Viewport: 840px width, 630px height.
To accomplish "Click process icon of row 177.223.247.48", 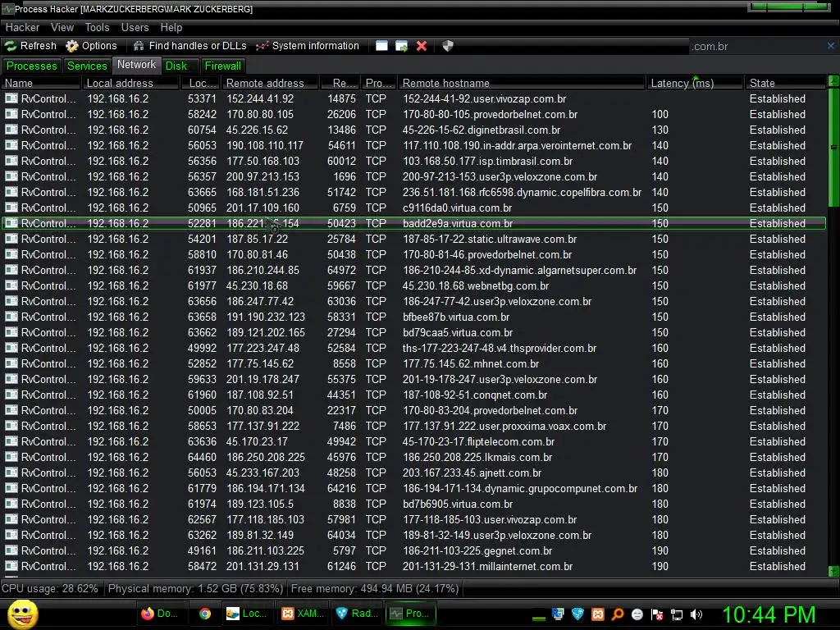I will (x=11, y=348).
